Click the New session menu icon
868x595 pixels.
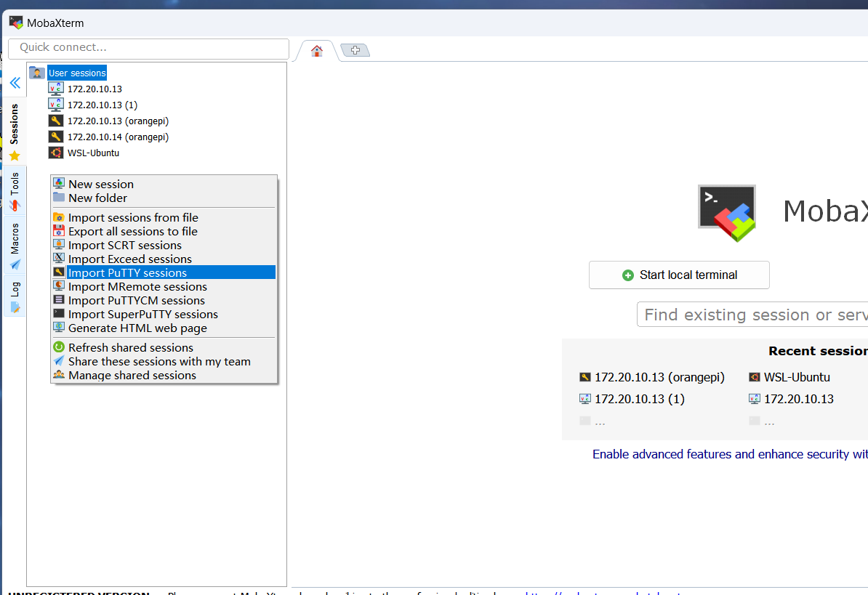[x=59, y=183]
